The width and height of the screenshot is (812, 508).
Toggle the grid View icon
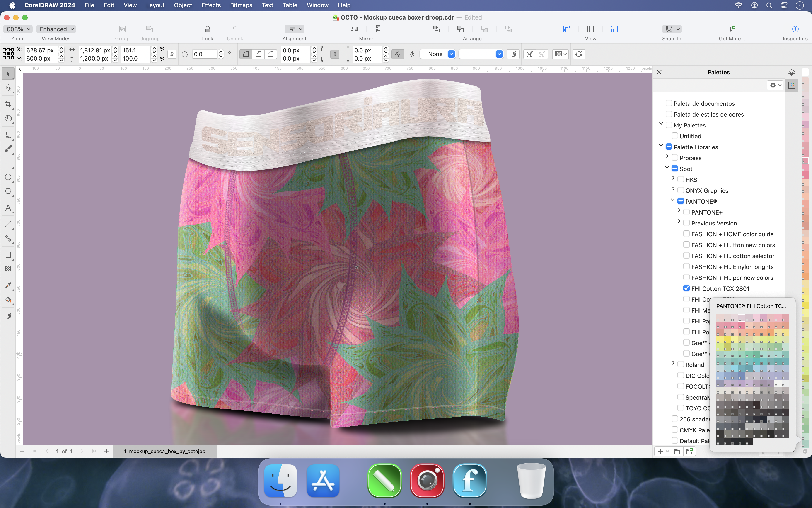(x=591, y=29)
